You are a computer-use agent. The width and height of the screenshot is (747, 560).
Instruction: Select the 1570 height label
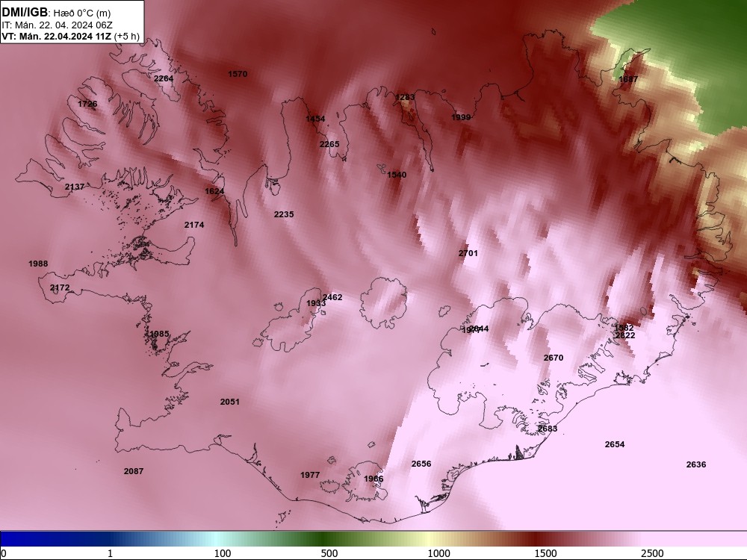[238, 74]
